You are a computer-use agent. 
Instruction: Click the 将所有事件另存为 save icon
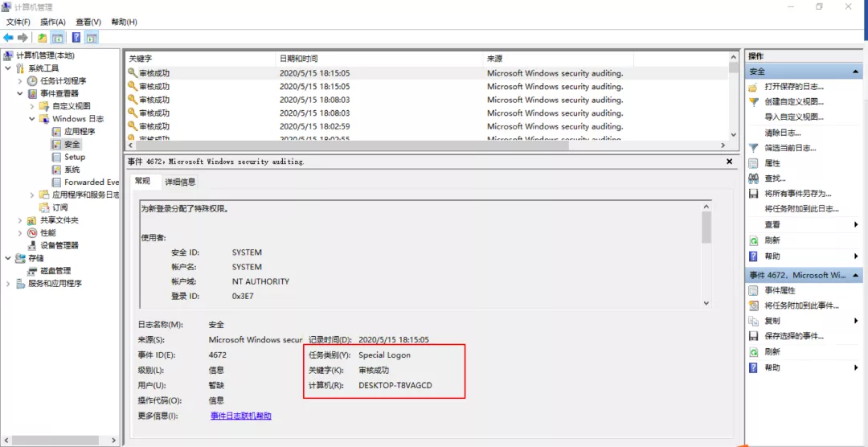tap(753, 194)
